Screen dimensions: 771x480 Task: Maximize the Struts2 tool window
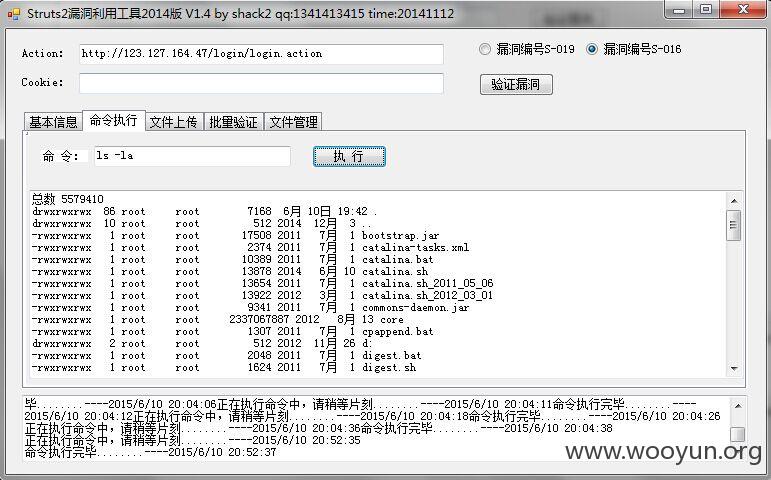point(706,10)
